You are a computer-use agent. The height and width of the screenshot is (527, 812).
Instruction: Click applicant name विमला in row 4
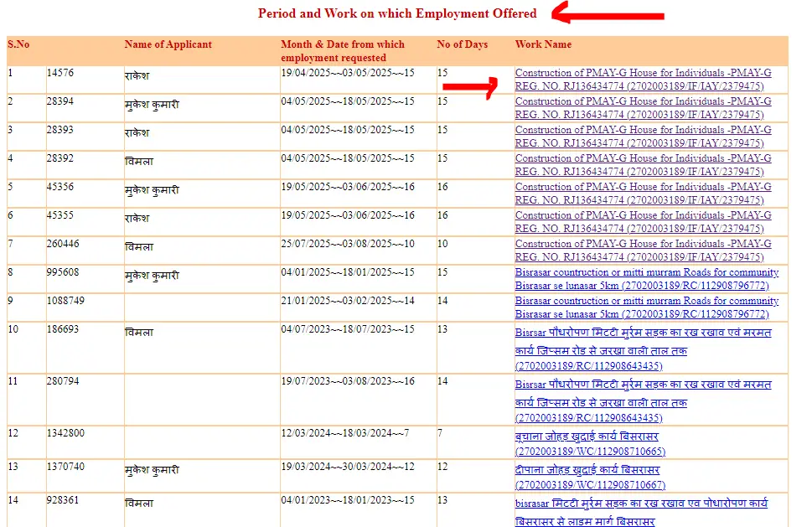click(x=139, y=161)
